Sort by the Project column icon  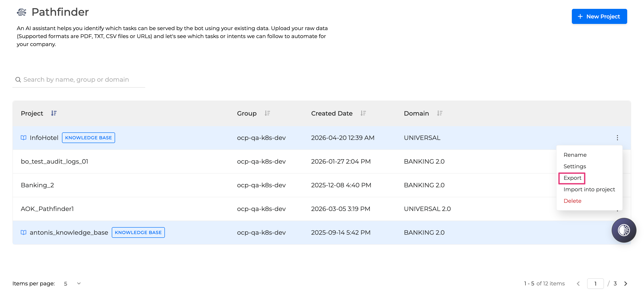54,113
